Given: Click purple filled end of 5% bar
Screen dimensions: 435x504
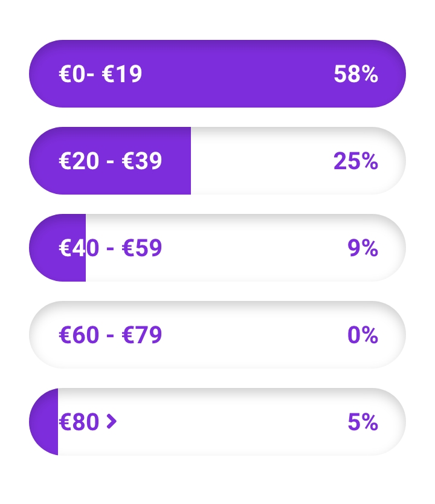Looking at the screenshot, I should click(x=43, y=422).
